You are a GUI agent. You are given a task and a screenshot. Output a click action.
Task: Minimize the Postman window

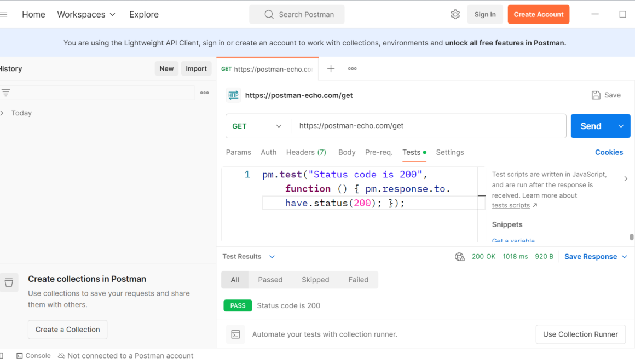tap(595, 14)
